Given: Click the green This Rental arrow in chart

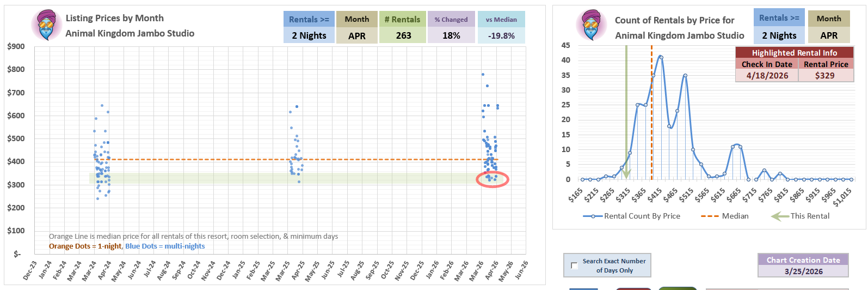Looking at the screenshot, I should click(x=626, y=112).
